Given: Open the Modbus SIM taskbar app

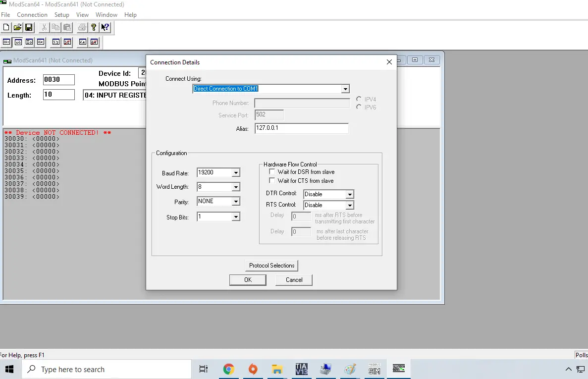Looking at the screenshot, I should click(x=374, y=369).
